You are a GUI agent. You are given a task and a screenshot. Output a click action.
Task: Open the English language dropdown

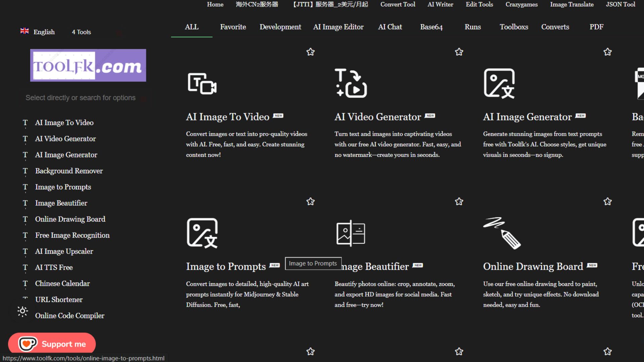click(44, 32)
